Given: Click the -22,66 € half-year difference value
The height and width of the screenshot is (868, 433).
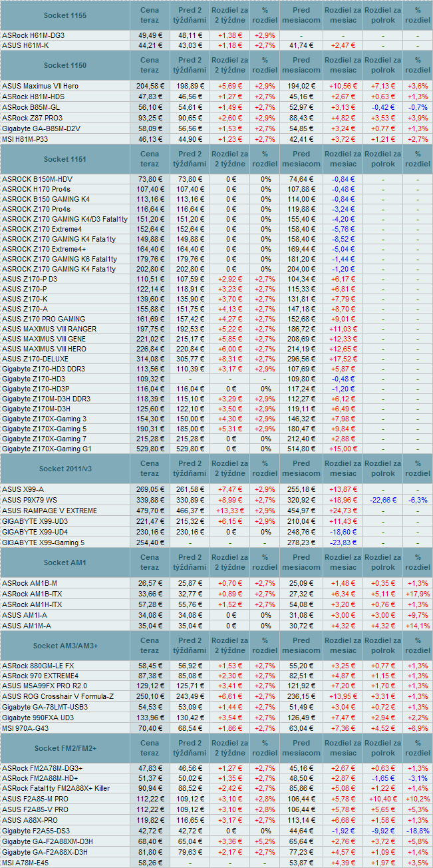Looking at the screenshot, I should pyautogui.click(x=382, y=499).
